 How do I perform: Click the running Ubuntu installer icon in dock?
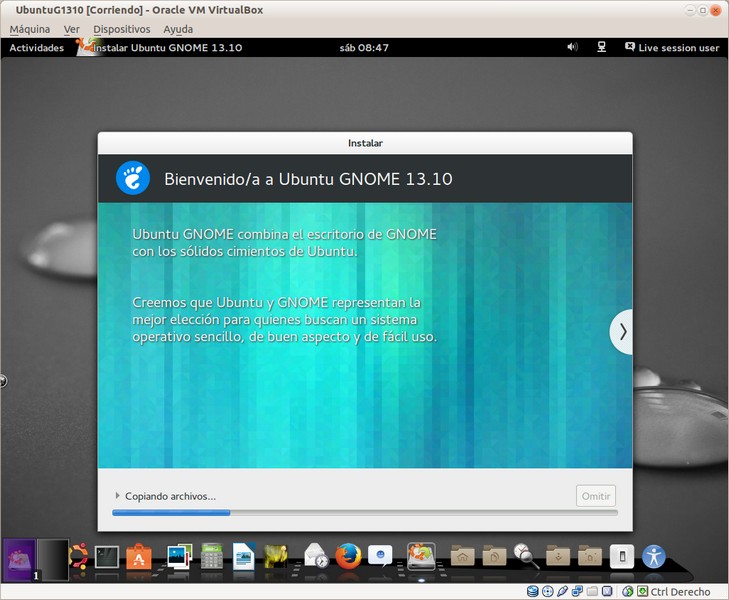421,556
